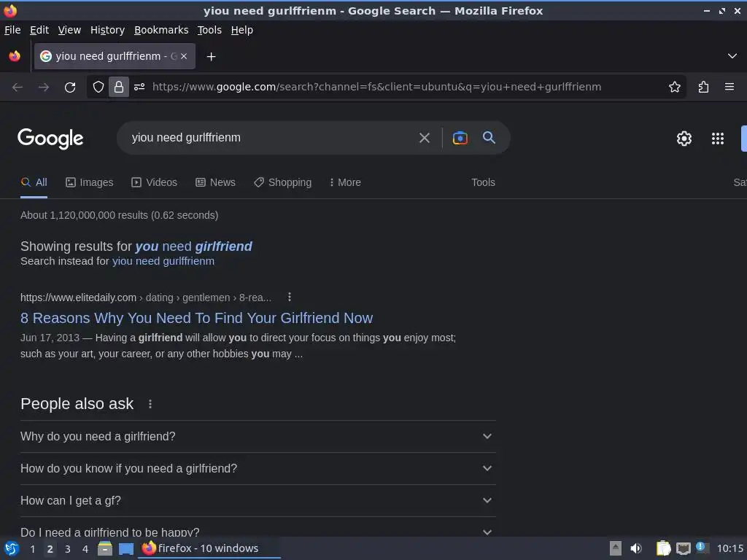The width and height of the screenshot is (747, 560).
Task: Switch to workspace 3
Action: click(68, 549)
